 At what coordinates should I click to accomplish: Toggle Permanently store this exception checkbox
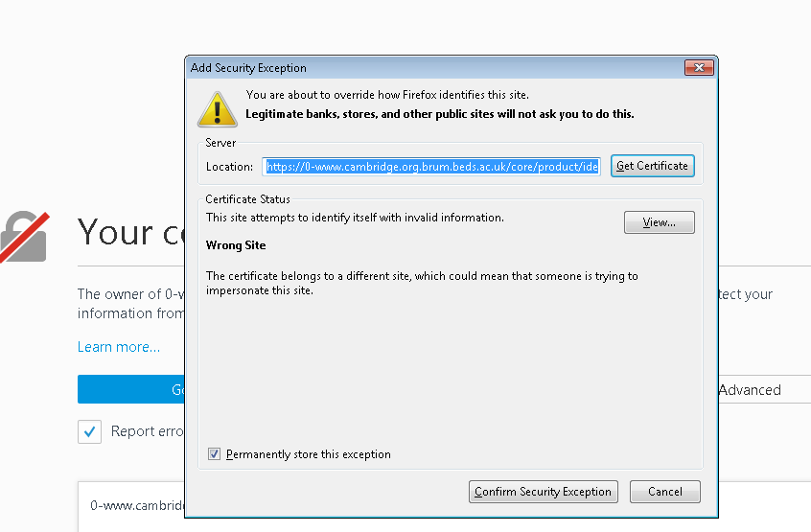point(215,454)
